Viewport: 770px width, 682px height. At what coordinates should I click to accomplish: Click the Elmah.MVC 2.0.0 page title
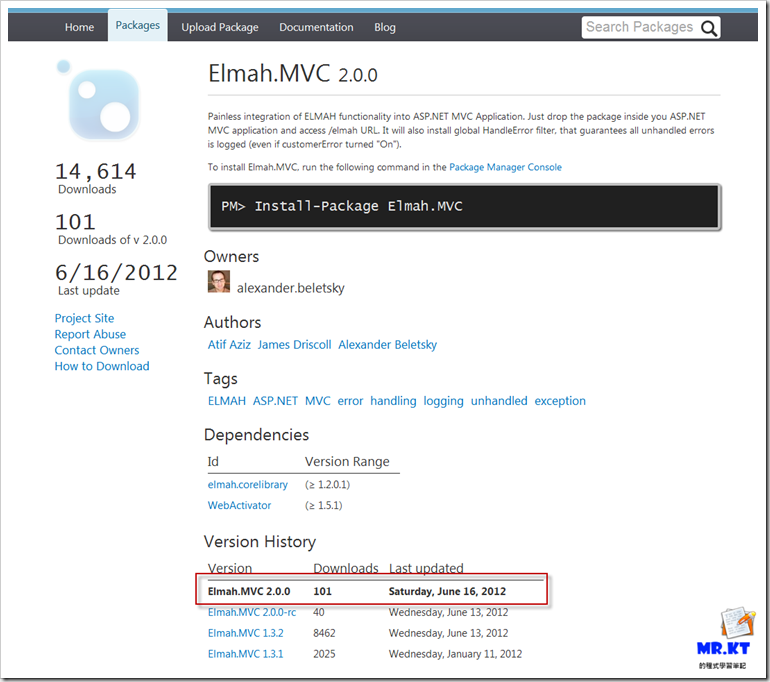[293, 74]
